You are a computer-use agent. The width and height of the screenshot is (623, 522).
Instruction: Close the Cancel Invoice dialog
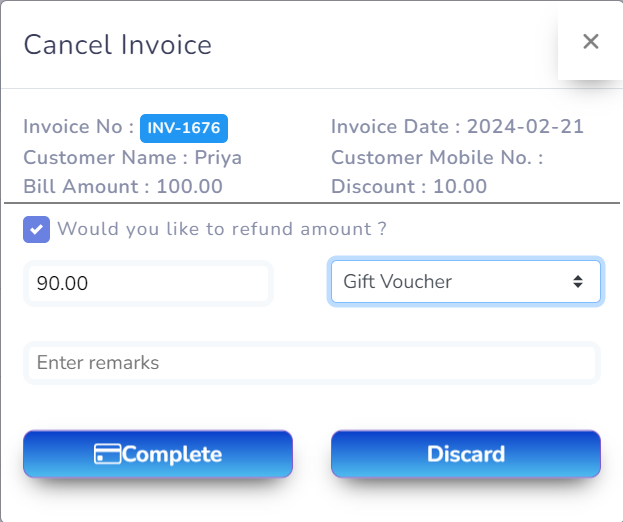[x=590, y=41]
